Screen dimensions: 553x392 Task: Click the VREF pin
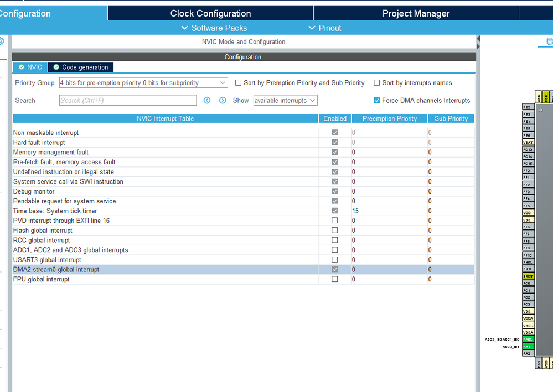(x=528, y=326)
